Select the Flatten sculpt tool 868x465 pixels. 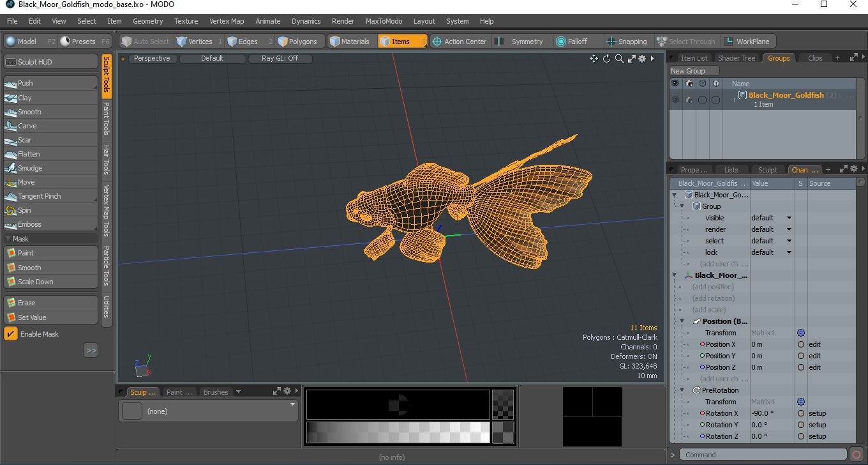coord(50,154)
